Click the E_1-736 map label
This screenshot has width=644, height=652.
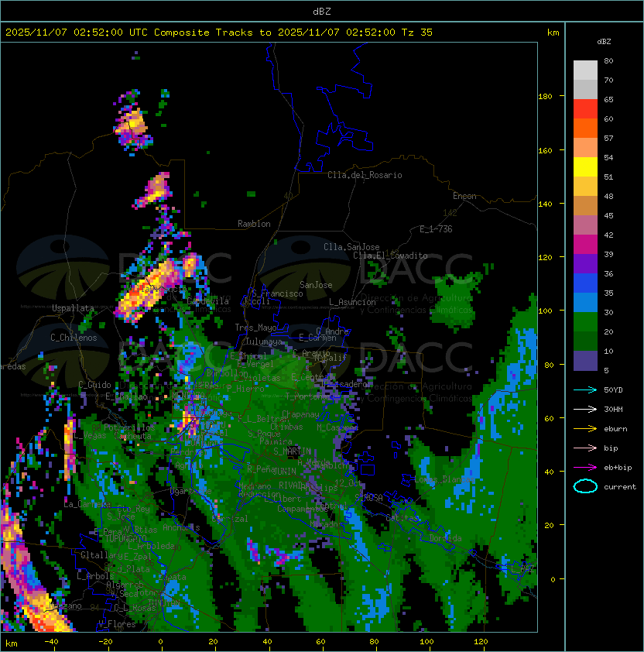pos(436,229)
